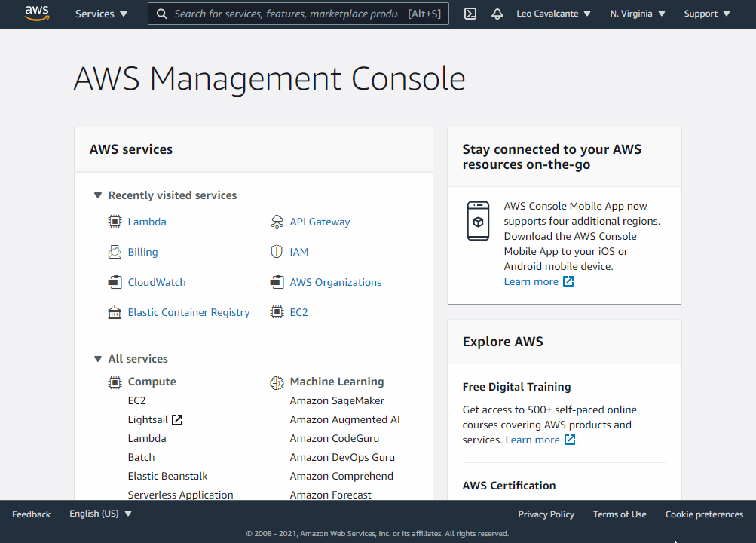756x543 pixels.
Task: Open the N. Virginia region selector
Action: pos(638,14)
